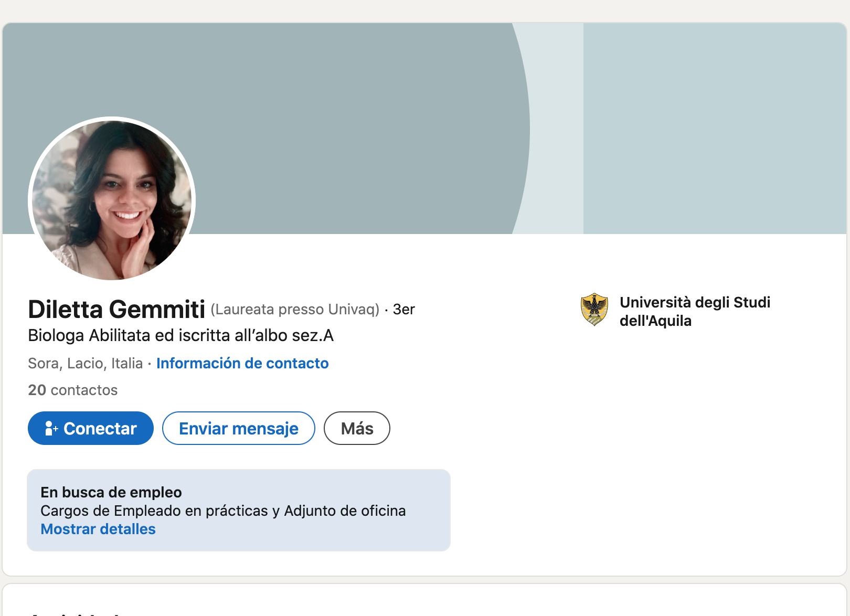Click the Laureata presso Univaq text
850x616 pixels.
pyautogui.click(x=295, y=310)
